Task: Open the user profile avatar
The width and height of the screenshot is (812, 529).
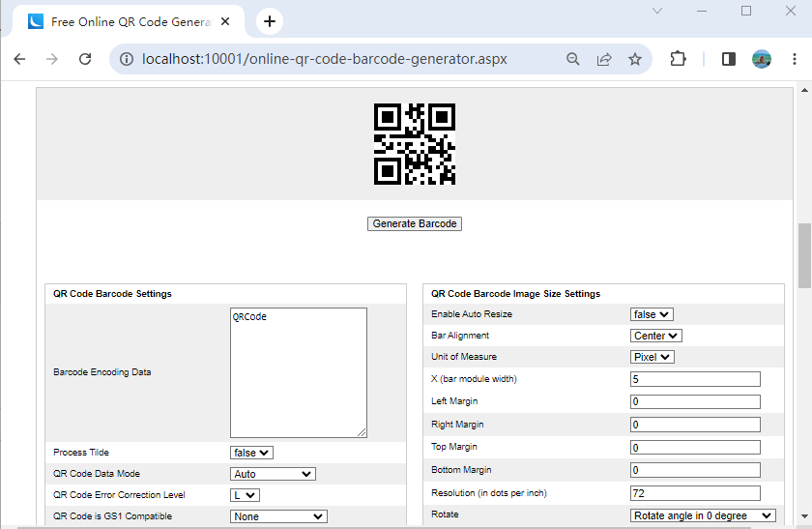Action: 762,59
